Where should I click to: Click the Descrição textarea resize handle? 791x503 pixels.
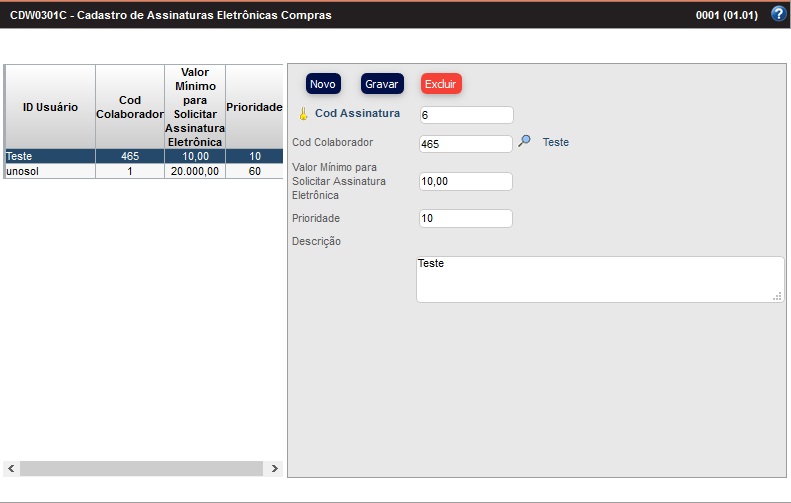point(777,296)
